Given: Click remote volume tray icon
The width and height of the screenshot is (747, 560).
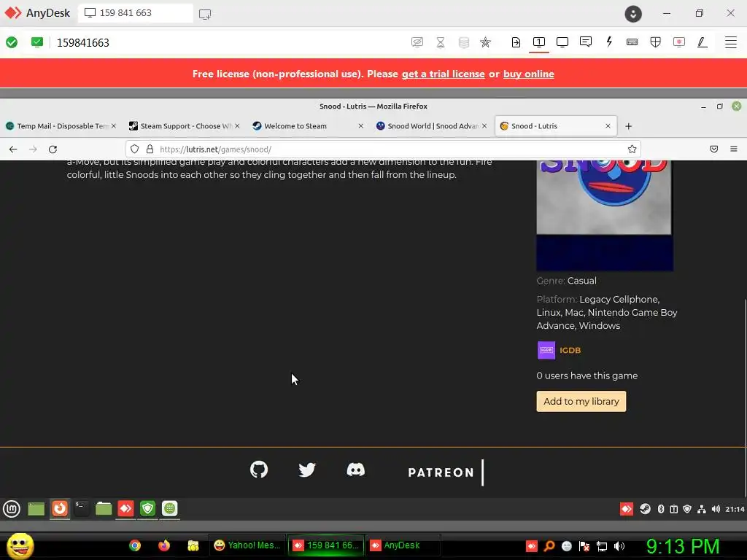Looking at the screenshot, I should coord(716,509).
